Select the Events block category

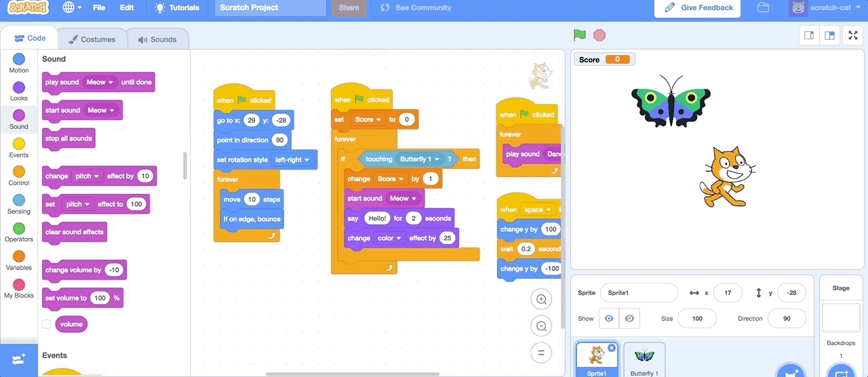point(19,148)
